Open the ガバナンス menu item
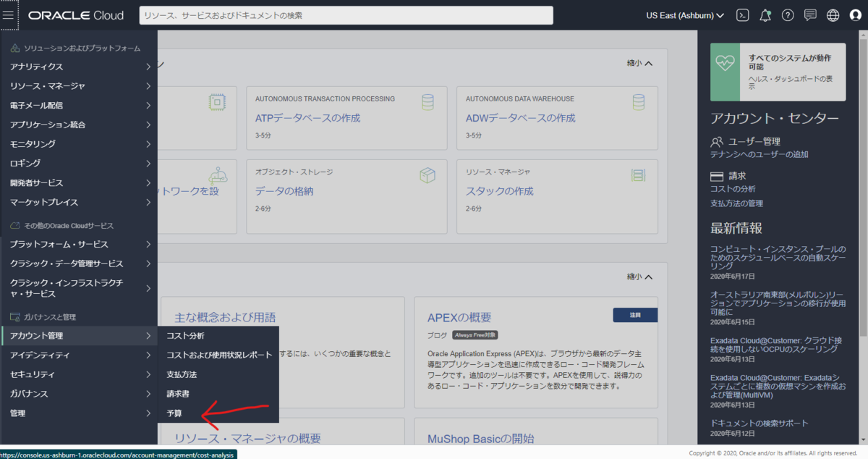Screen dimensions: 868x459 click(78, 394)
